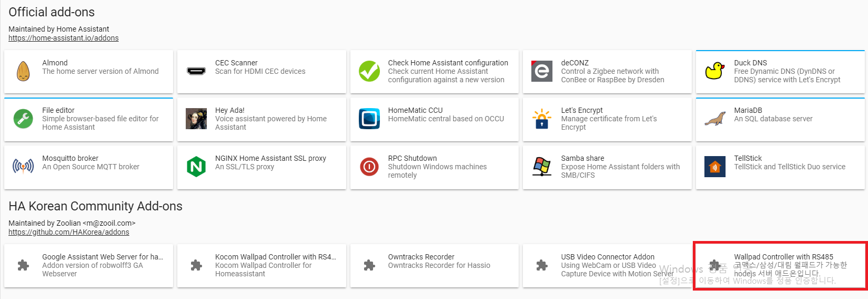
Task: Click 'An SSL/TLS proxy' description
Action: (244, 167)
